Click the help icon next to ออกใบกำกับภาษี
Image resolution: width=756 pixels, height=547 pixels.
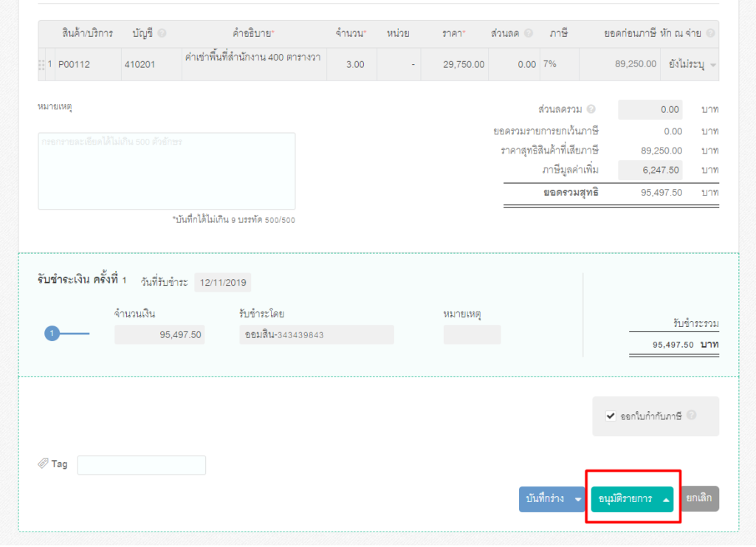pos(691,416)
